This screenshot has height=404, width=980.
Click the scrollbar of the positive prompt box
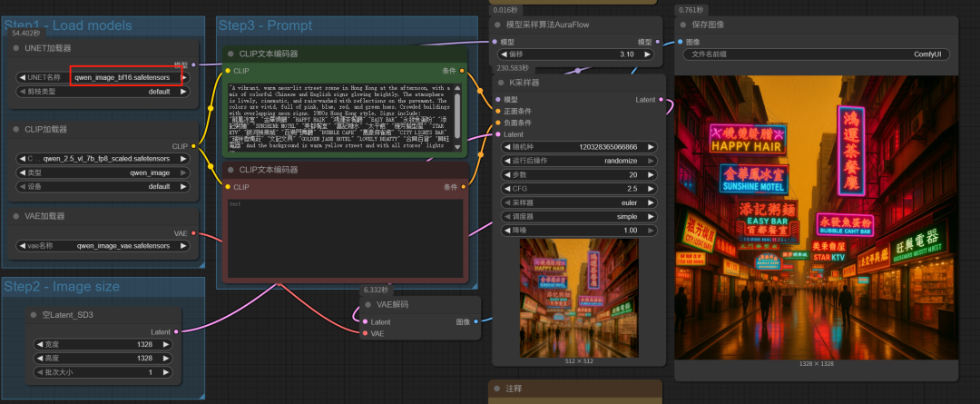pos(457,115)
